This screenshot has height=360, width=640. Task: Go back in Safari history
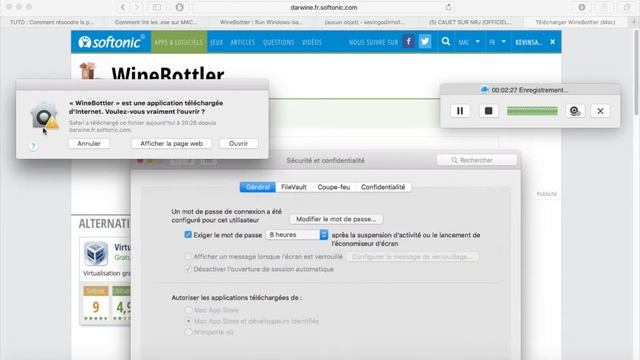123,7
